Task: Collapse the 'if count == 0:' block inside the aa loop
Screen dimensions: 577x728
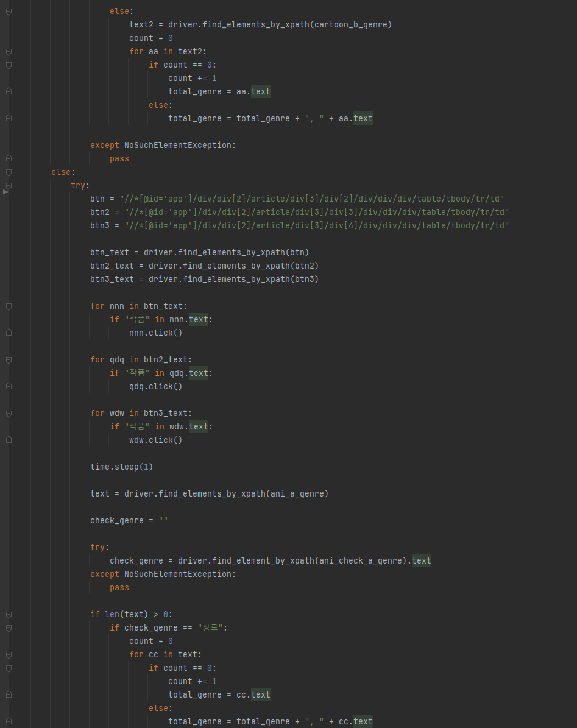Action: click(x=9, y=65)
